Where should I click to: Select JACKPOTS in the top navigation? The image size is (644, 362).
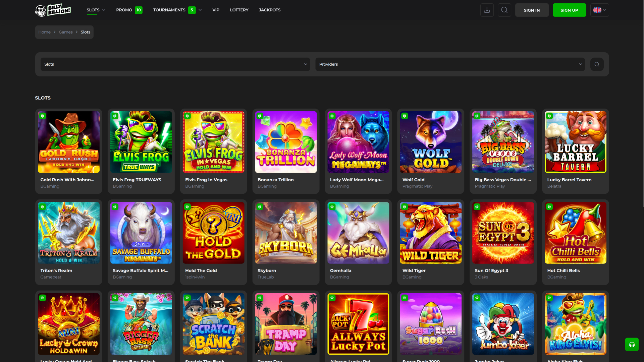pos(270,10)
